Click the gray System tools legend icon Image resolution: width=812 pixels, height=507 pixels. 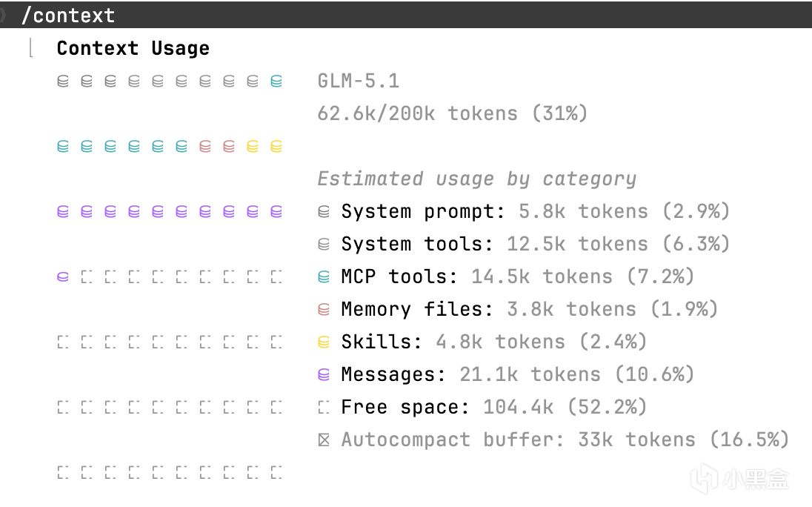[x=323, y=245]
